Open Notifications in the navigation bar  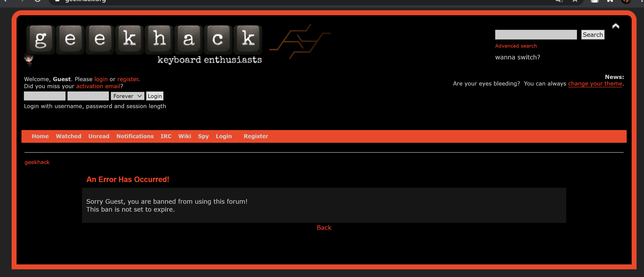[x=135, y=136]
